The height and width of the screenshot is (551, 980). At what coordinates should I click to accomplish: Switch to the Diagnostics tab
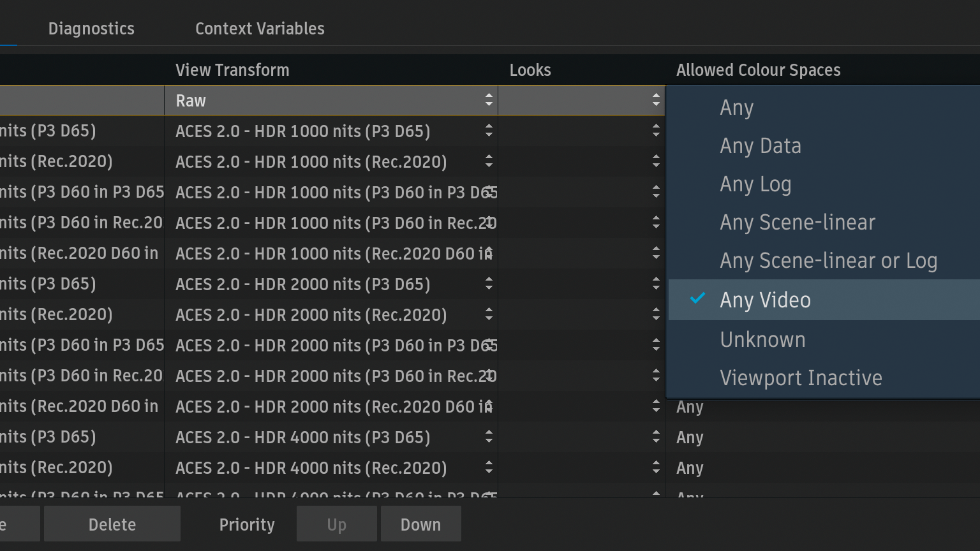click(x=91, y=29)
